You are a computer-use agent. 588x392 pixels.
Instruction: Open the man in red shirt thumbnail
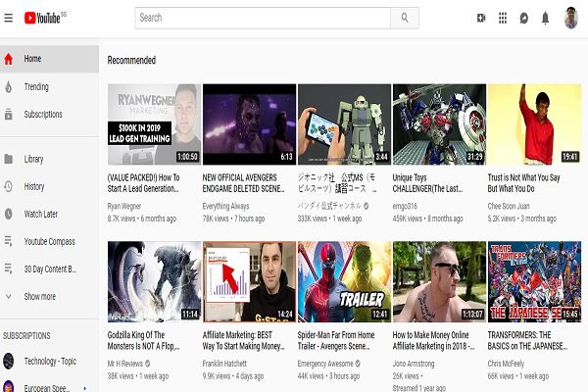tap(534, 124)
